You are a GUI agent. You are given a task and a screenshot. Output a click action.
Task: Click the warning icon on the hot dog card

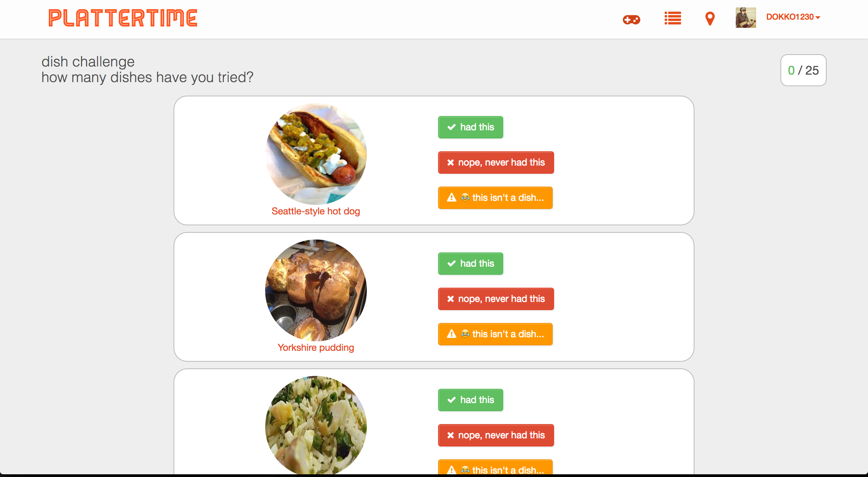click(451, 197)
